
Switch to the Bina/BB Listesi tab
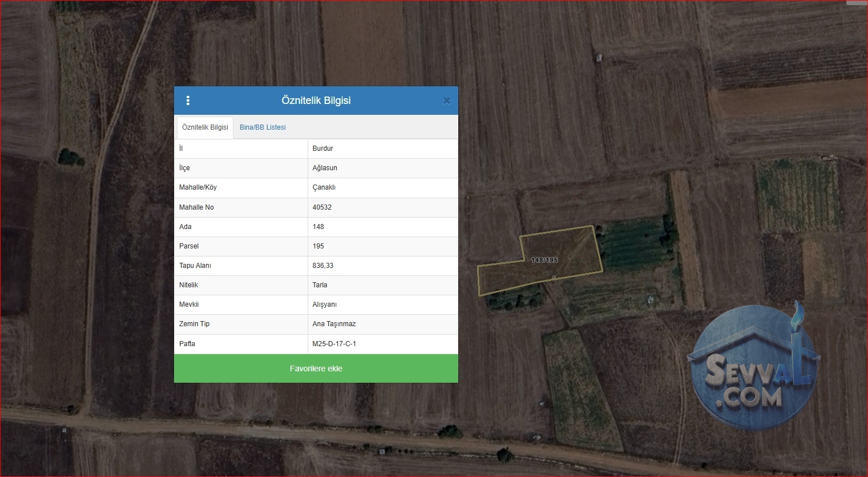pyautogui.click(x=263, y=127)
